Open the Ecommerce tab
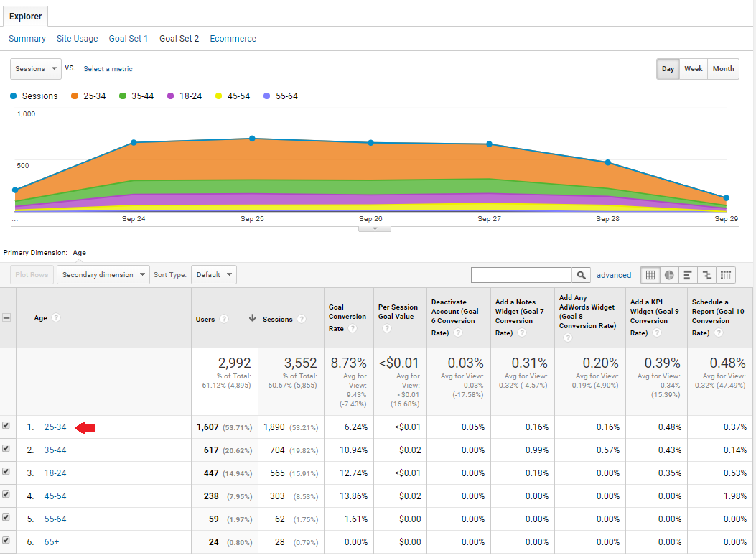 coord(233,39)
